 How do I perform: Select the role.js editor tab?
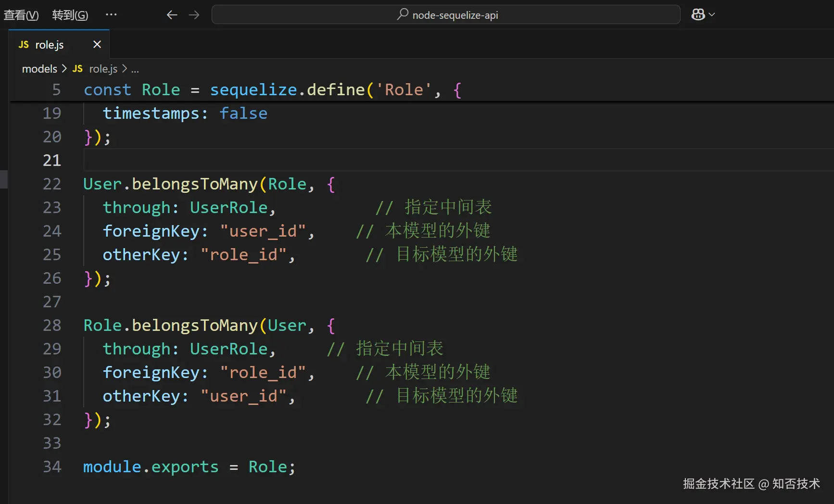pyautogui.click(x=50, y=45)
